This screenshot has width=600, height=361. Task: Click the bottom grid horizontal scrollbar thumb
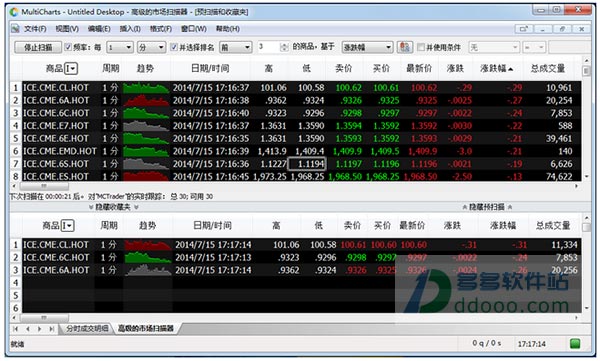(x=44, y=318)
